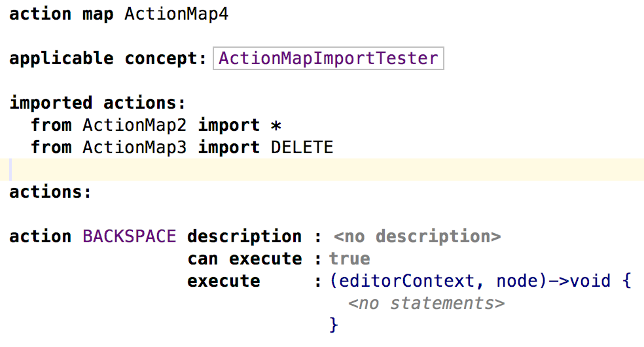The width and height of the screenshot is (644, 347).
Task: Click the asterisk wildcard import
Action: coord(276,125)
